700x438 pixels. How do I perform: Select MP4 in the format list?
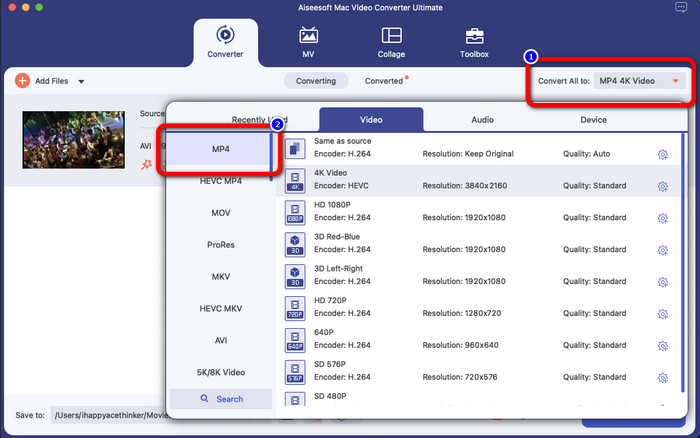pyautogui.click(x=221, y=149)
